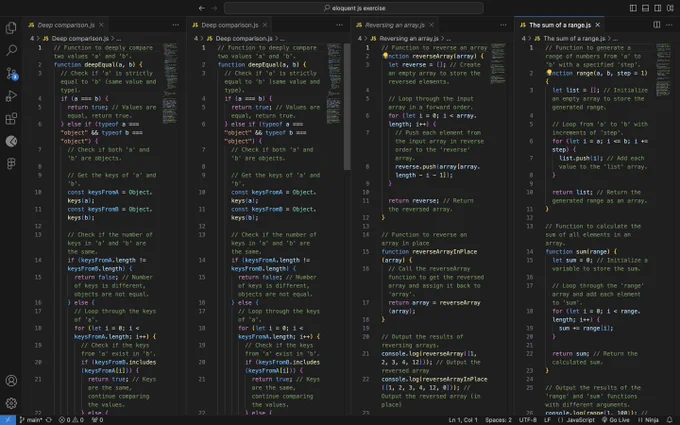Split the editor right icon
The width and height of the screenshot is (680, 425).
tap(657, 25)
